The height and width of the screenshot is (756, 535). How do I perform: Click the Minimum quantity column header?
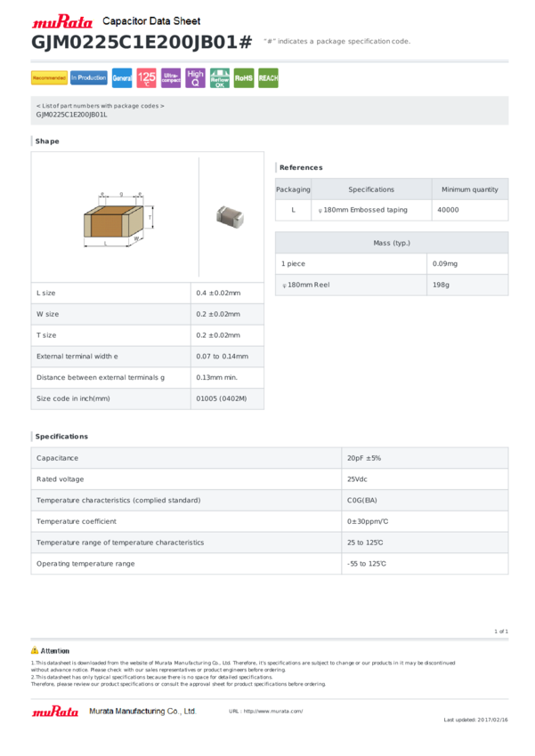tap(470, 189)
